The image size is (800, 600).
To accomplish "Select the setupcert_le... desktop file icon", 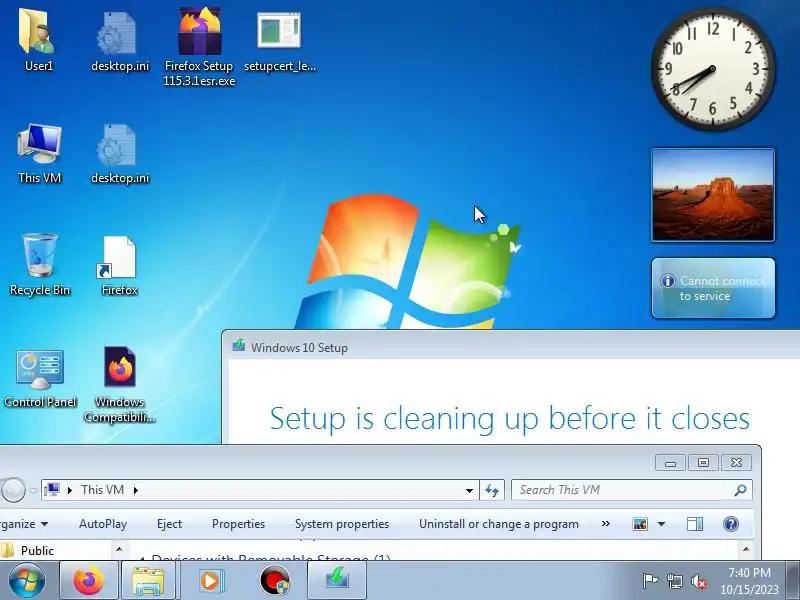I will point(280,41).
